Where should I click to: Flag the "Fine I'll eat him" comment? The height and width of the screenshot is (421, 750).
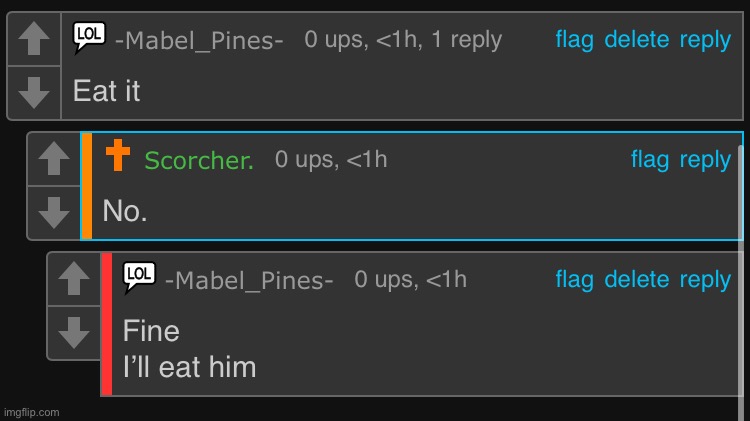point(574,280)
